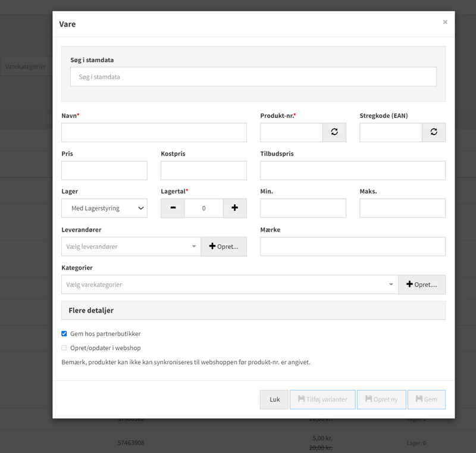Open the Vælg leverandører dropdown
The height and width of the screenshot is (453, 476).
pyautogui.click(x=131, y=246)
